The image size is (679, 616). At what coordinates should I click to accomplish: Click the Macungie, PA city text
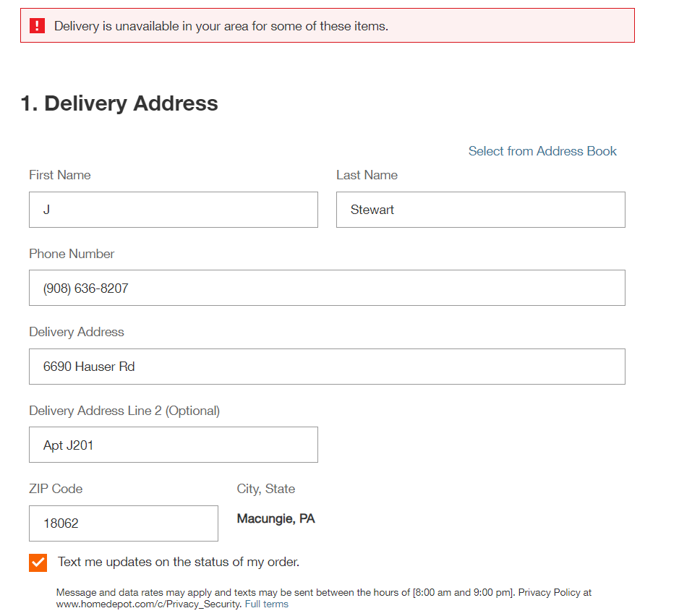point(276,518)
